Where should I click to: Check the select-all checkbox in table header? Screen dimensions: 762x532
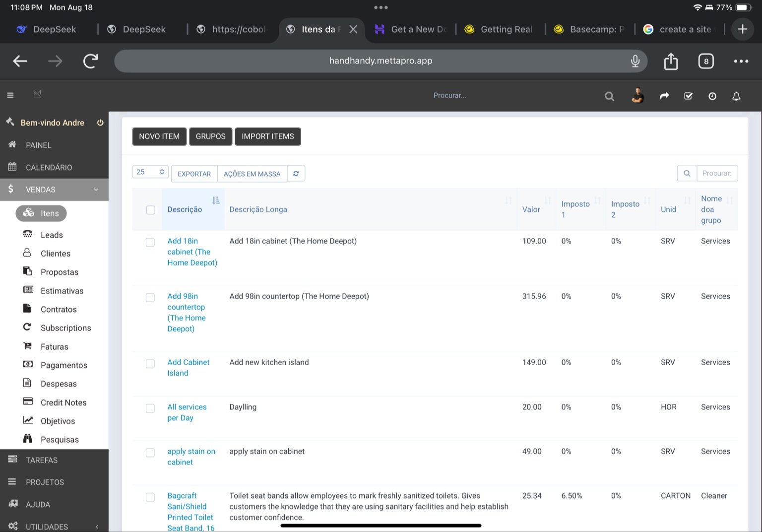(151, 210)
